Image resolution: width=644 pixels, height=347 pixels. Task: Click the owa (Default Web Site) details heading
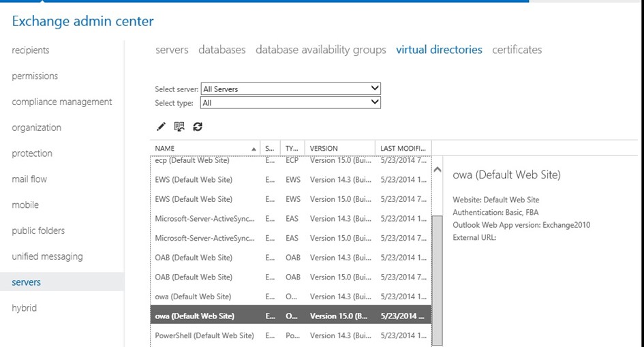506,175
